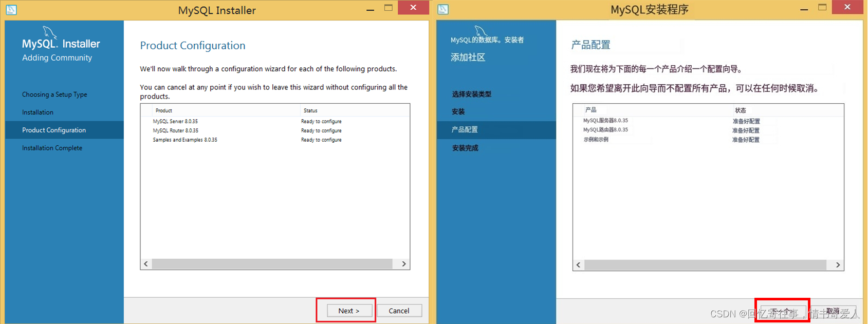Click horizontal scrollbar track in Chinese list

(706, 265)
